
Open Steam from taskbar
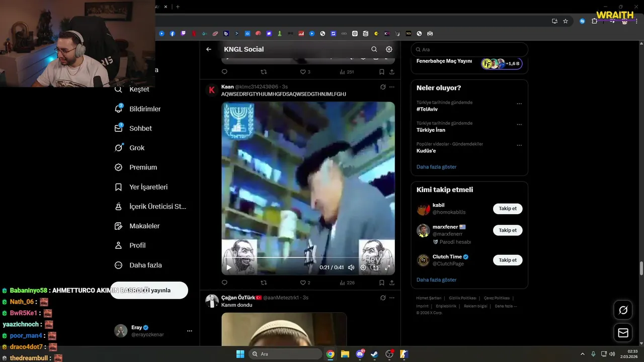tap(374, 354)
